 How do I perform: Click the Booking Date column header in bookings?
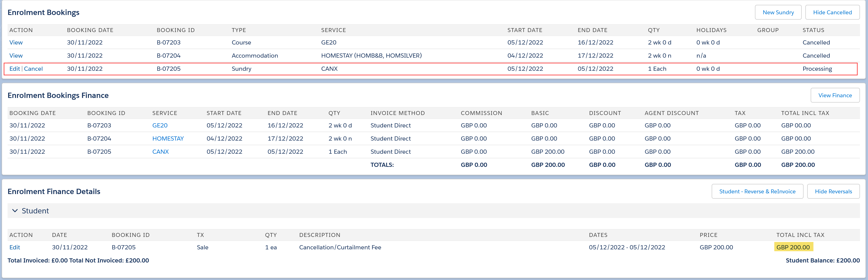click(x=90, y=30)
